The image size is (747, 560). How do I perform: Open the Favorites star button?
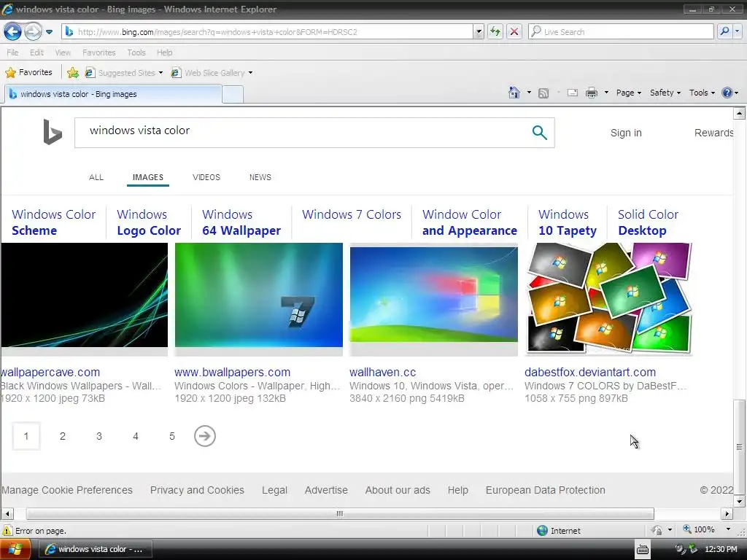click(x=28, y=72)
